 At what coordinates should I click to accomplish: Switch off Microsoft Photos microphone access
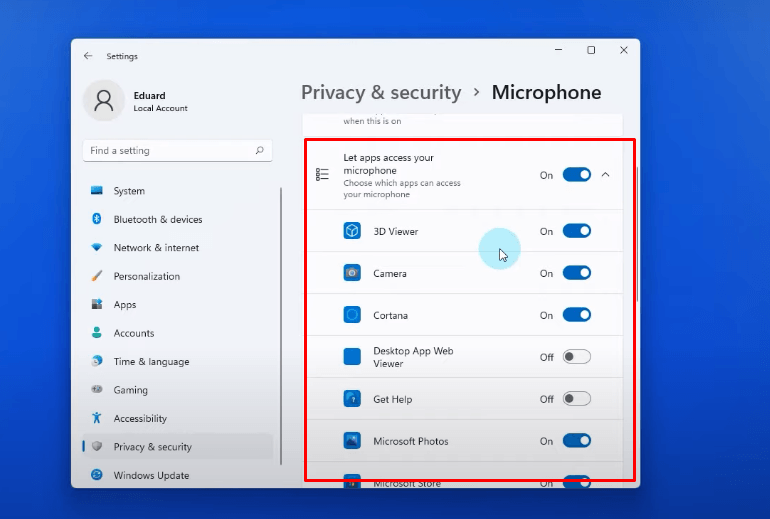click(x=577, y=441)
